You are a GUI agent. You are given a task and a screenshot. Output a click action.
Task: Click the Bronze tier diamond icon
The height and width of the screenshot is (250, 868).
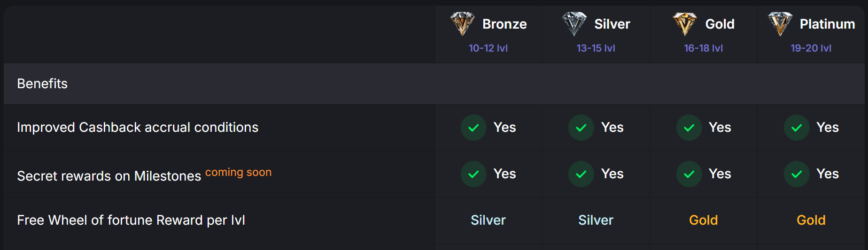click(462, 24)
